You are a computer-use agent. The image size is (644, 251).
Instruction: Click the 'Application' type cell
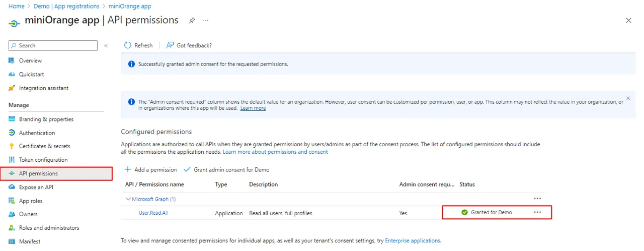(229, 213)
